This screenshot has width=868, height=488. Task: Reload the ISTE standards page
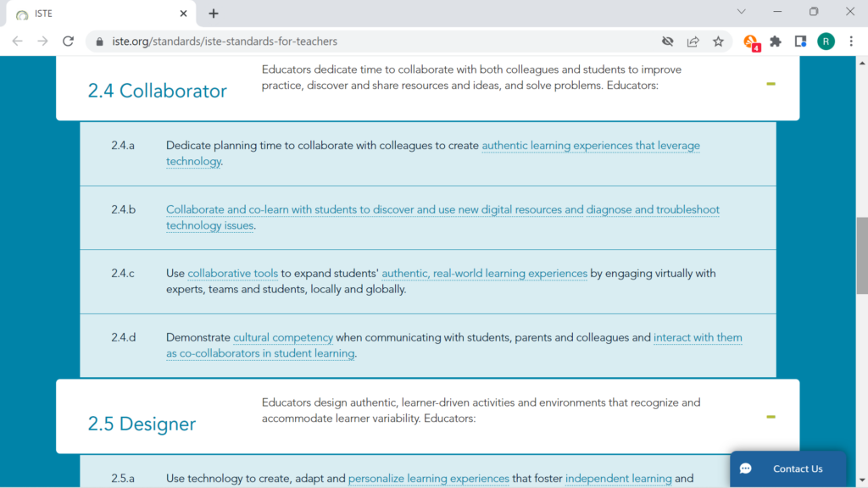69,41
